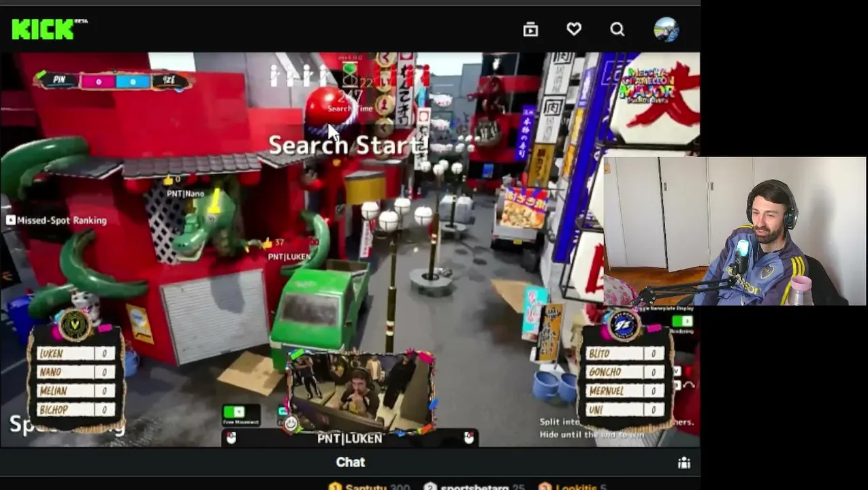Click the LUKEN scoreboard row

76,353
